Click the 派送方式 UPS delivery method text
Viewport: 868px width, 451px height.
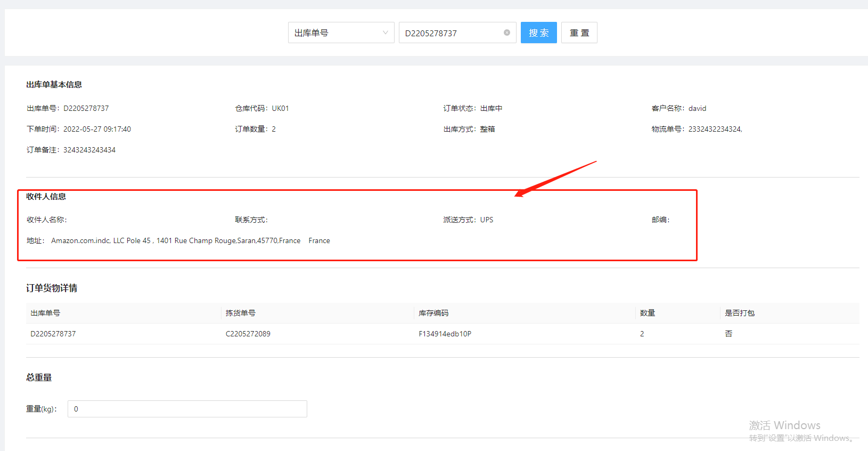469,220
